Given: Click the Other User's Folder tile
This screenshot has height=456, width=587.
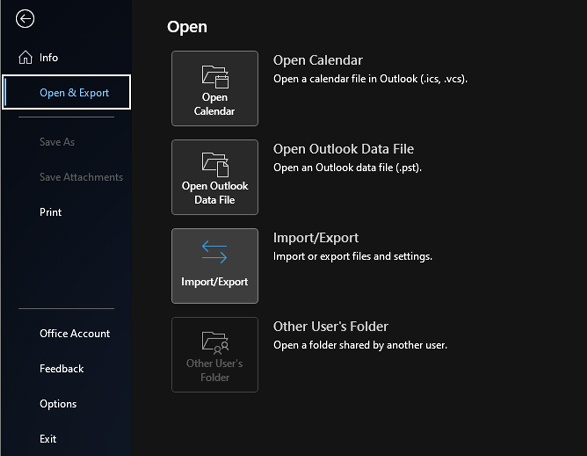Looking at the screenshot, I should pyautogui.click(x=215, y=355).
